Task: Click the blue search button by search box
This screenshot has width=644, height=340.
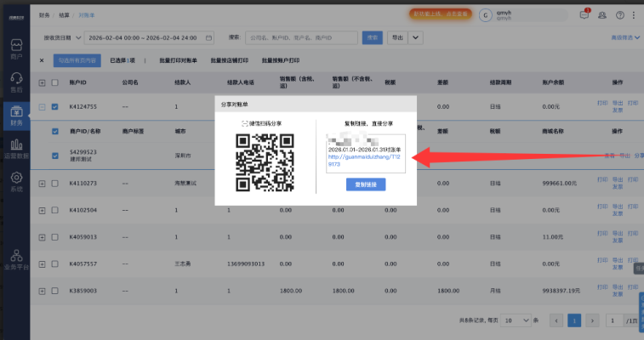Action: (372, 37)
